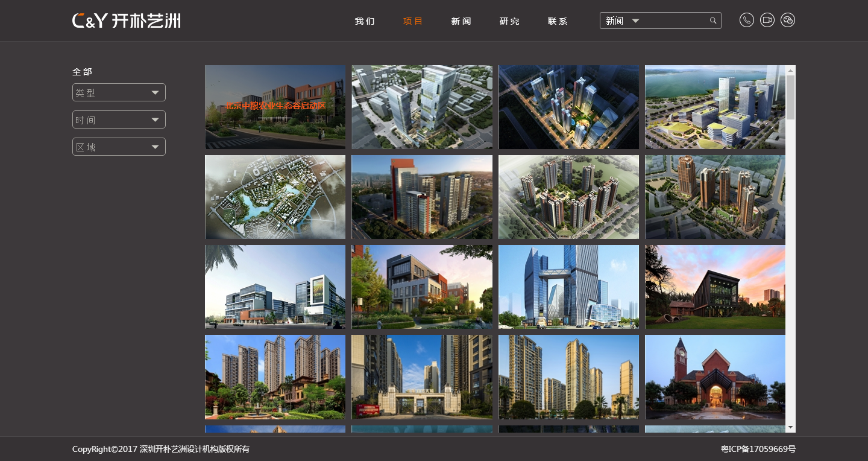Screen dimensions: 868x461
Task: Open the red and grey towers thumbnail
Action: [422, 197]
